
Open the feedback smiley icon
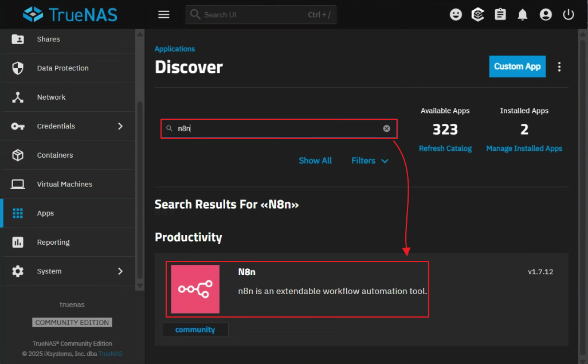point(456,15)
